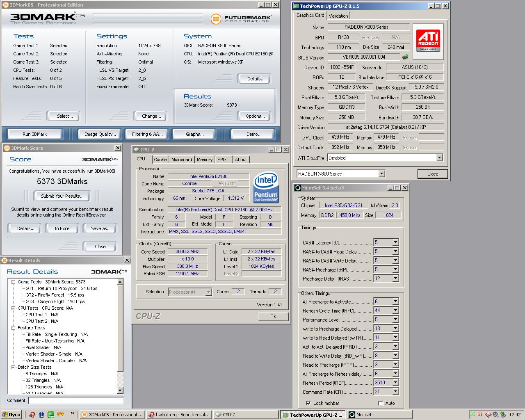
Task: Click the Change button under Settings
Action: 151,116
